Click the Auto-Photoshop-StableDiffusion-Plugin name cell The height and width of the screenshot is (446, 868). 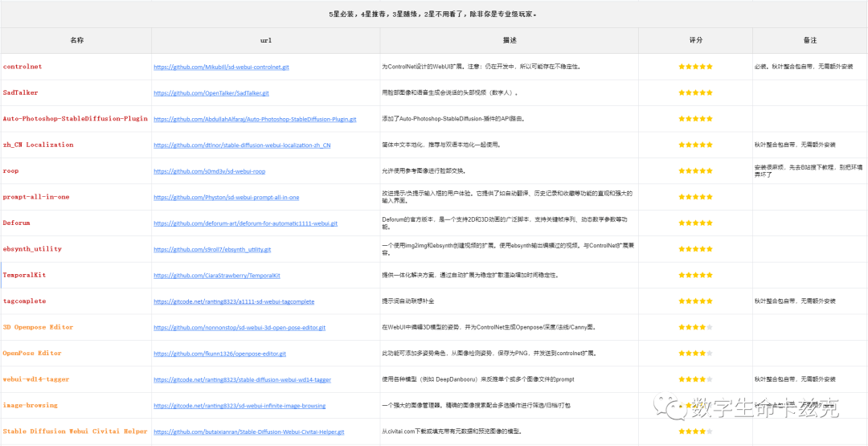[76, 118]
